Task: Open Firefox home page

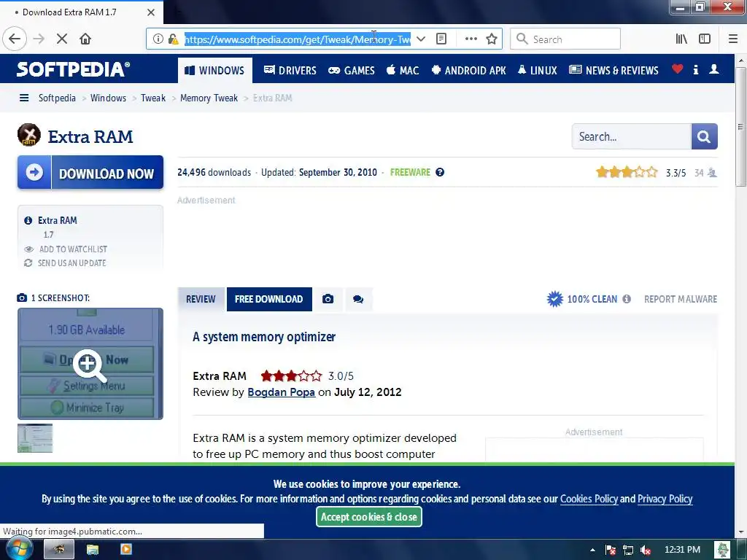Action: coord(85,39)
